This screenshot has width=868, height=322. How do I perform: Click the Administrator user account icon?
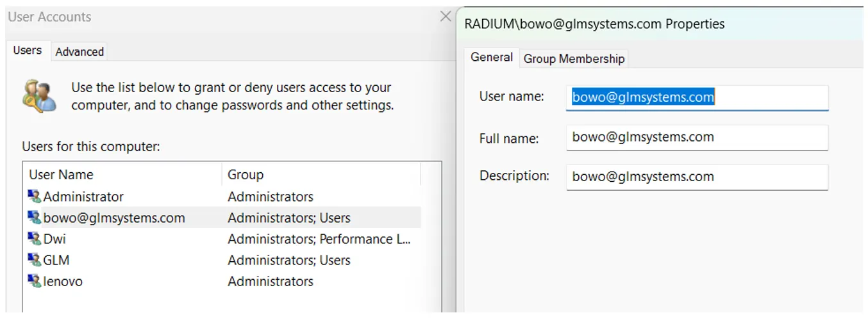tap(35, 197)
